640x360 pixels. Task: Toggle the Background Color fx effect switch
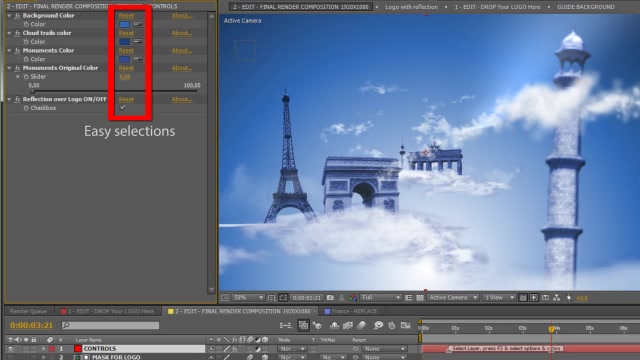click(x=18, y=16)
